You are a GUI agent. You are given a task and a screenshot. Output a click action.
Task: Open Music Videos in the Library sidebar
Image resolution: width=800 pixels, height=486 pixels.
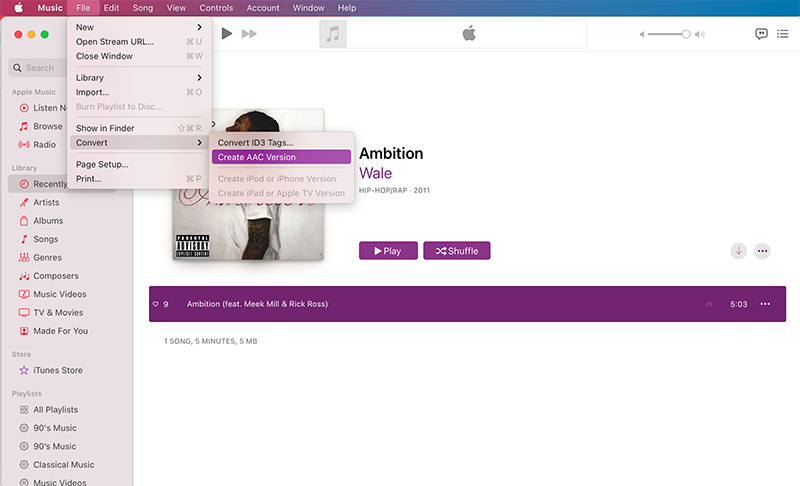click(x=60, y=294)
